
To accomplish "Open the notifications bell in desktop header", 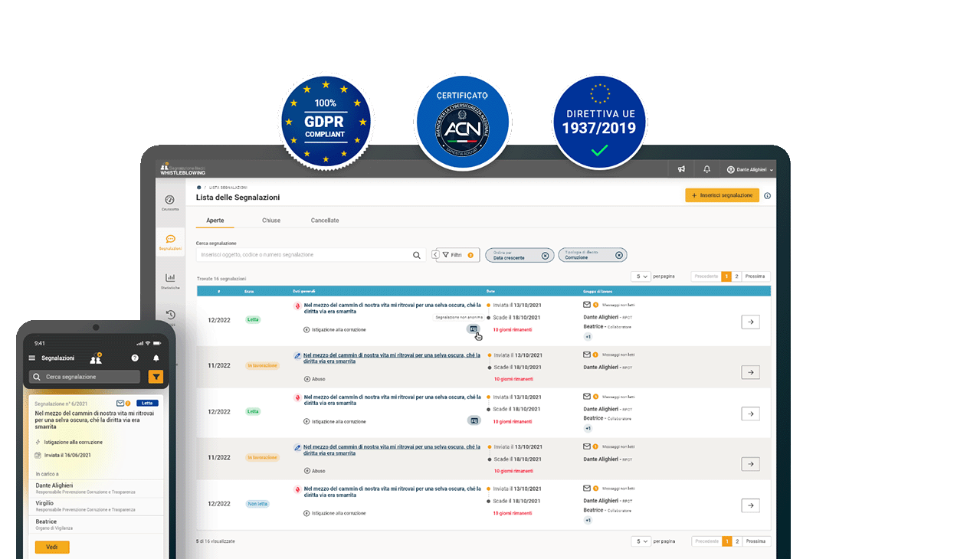I will 707,169.
